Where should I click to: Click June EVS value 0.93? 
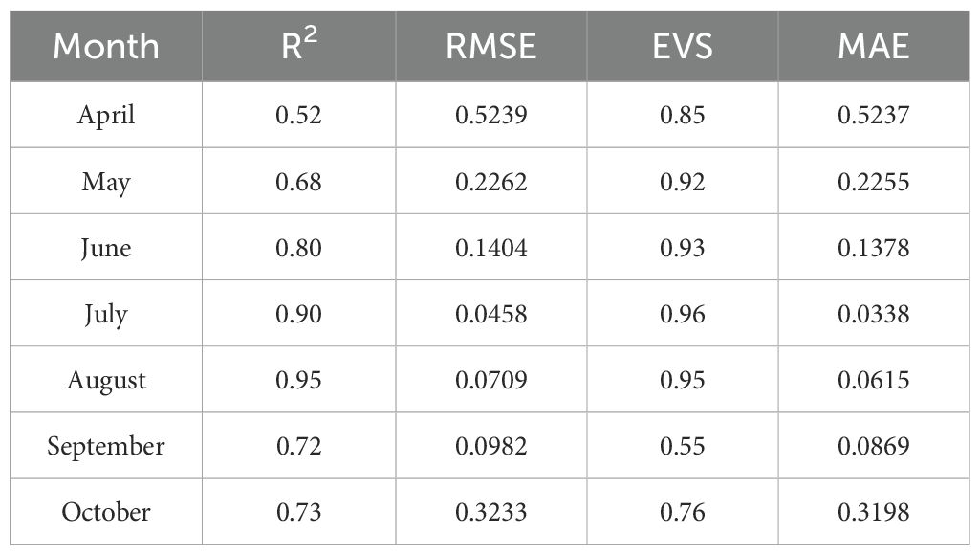coord(683,249)
